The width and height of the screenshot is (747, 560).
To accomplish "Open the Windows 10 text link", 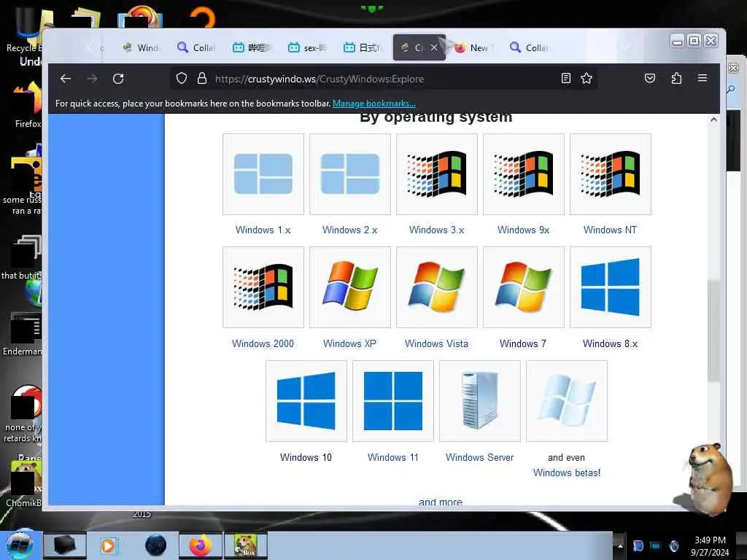I will [306, 457].
